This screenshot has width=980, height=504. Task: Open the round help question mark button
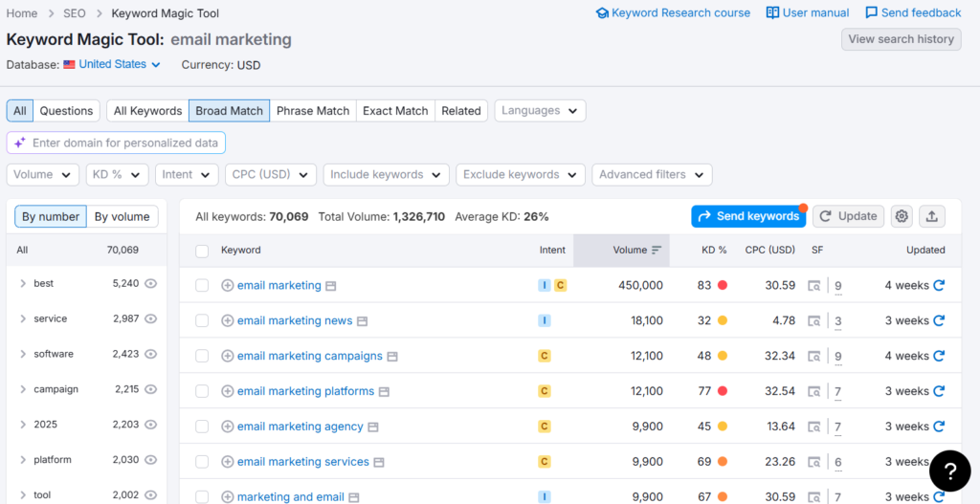click(x=950, y=471)
